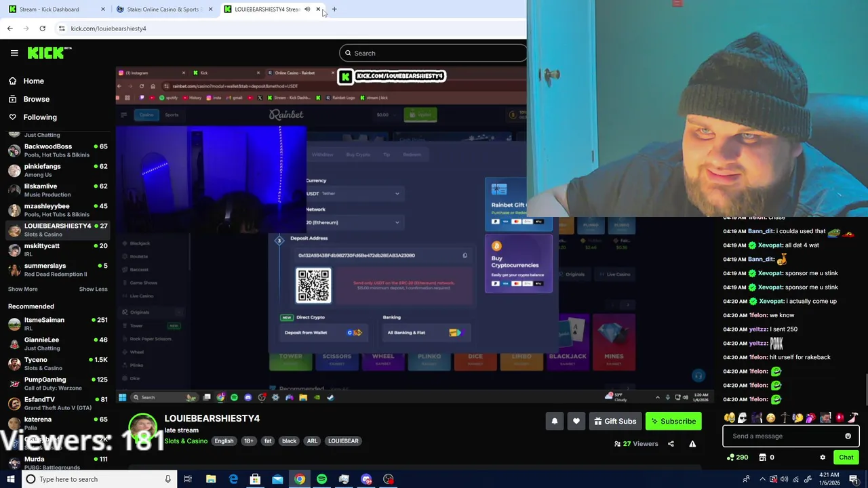
Task: Collapse the list with Show Less
Action: click(93, 289)
